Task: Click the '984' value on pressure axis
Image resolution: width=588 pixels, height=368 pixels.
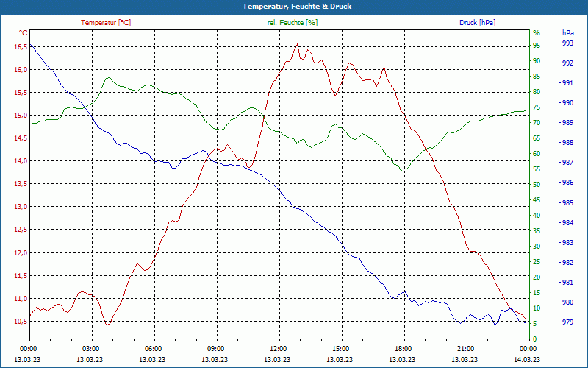Action: click(567, 223)
